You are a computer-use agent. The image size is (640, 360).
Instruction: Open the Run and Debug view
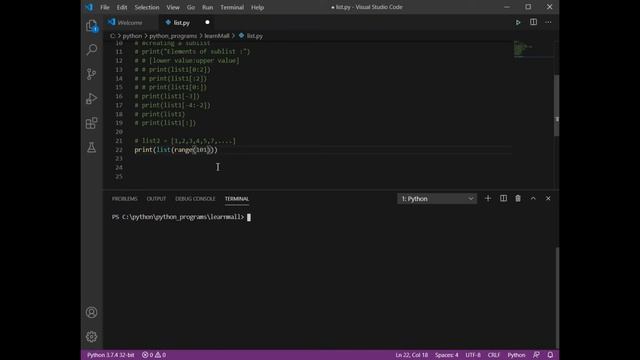pyautogui.click(x=91, y=98)
